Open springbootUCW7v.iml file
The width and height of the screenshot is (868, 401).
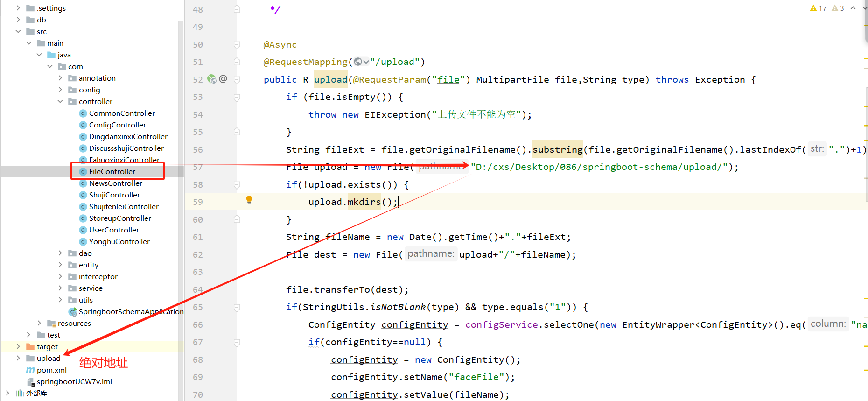click(x=74, y=381)
